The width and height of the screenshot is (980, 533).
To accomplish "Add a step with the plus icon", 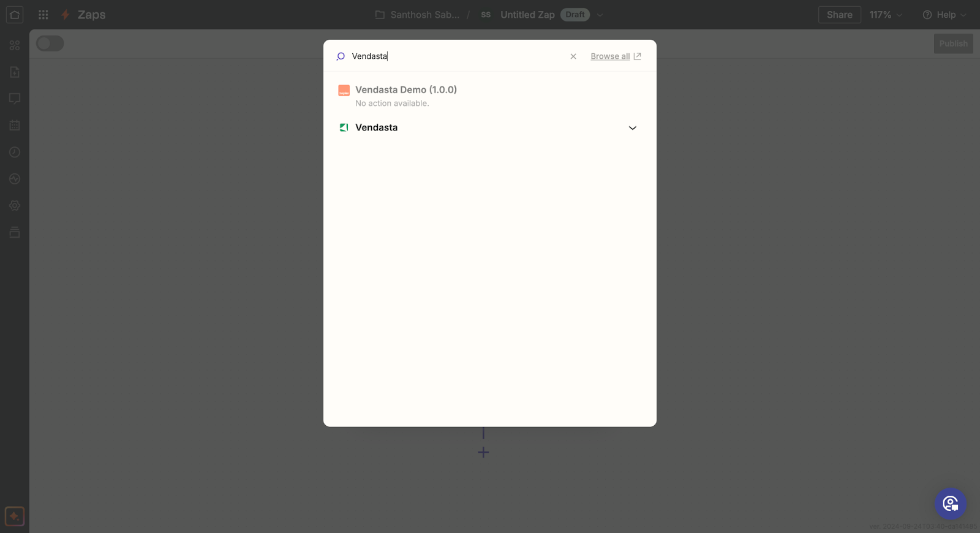I will coord(483,452).
